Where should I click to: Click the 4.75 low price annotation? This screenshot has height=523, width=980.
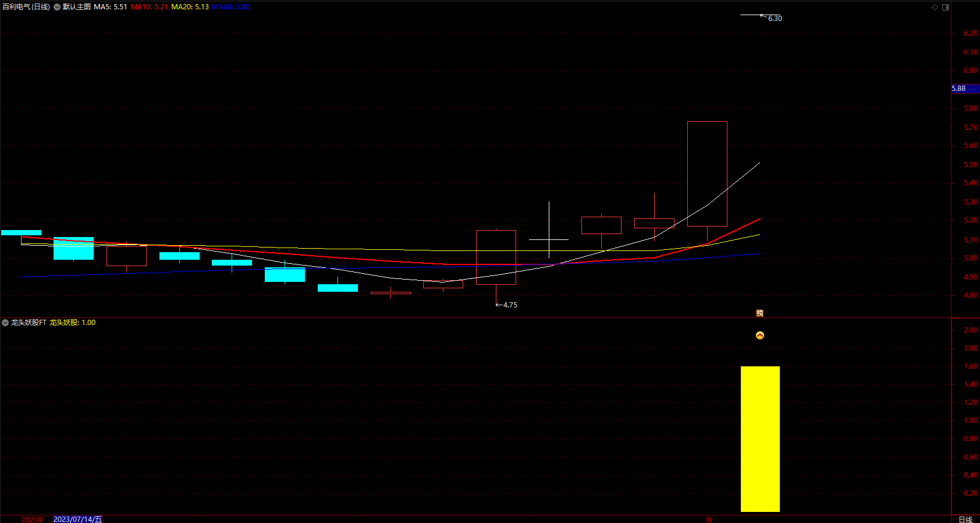pyautogui.click(x=510, y=305)
